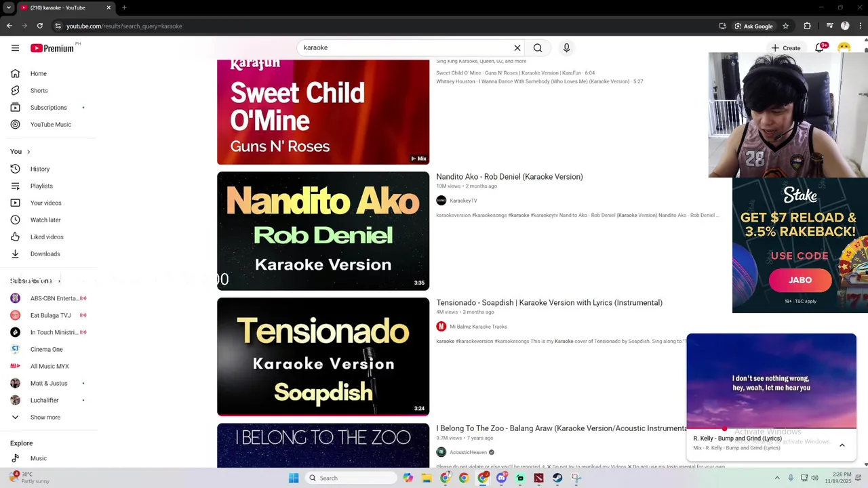The height and width of the screenshot is (488, 868).
Task: Open the AcousticHeaven channel link
Action: pyautogui.click(x=468, y=452)
